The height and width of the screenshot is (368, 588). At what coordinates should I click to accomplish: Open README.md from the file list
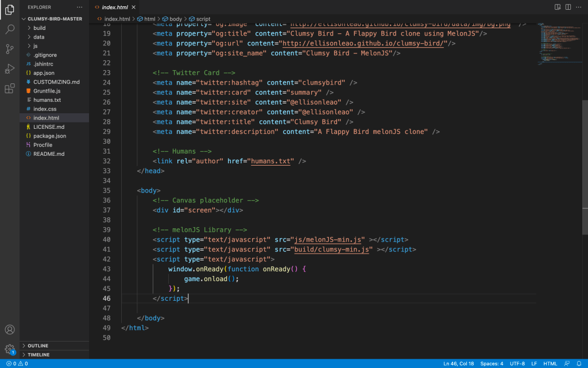coord(49,154)
